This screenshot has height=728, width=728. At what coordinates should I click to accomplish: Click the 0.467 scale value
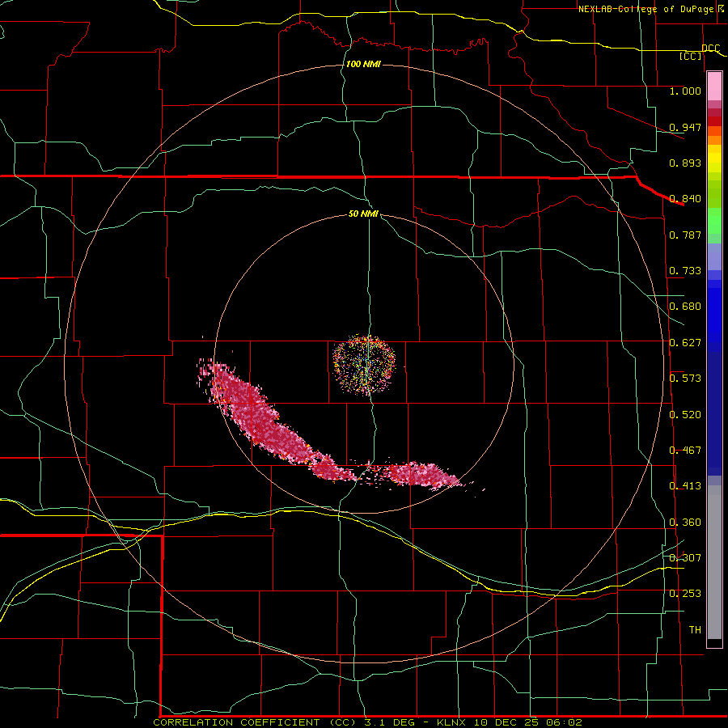click(x=685, y=451)
